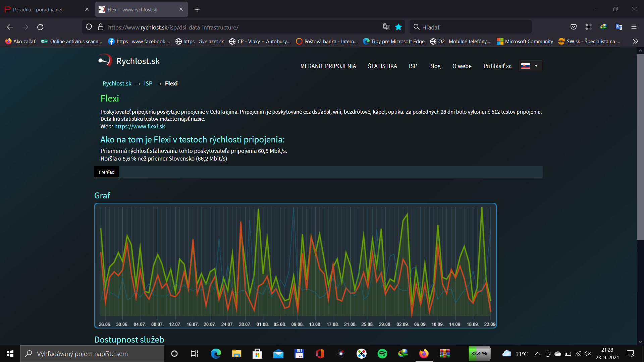Open the ISP menu item
The height and width of the screenshot is (362, 644).
(413, 66)
